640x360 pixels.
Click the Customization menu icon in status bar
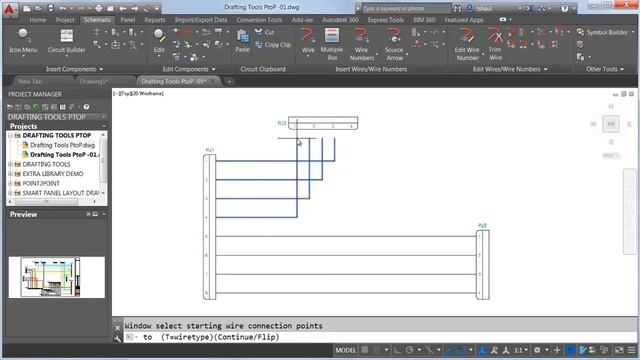tap(631, 350)
